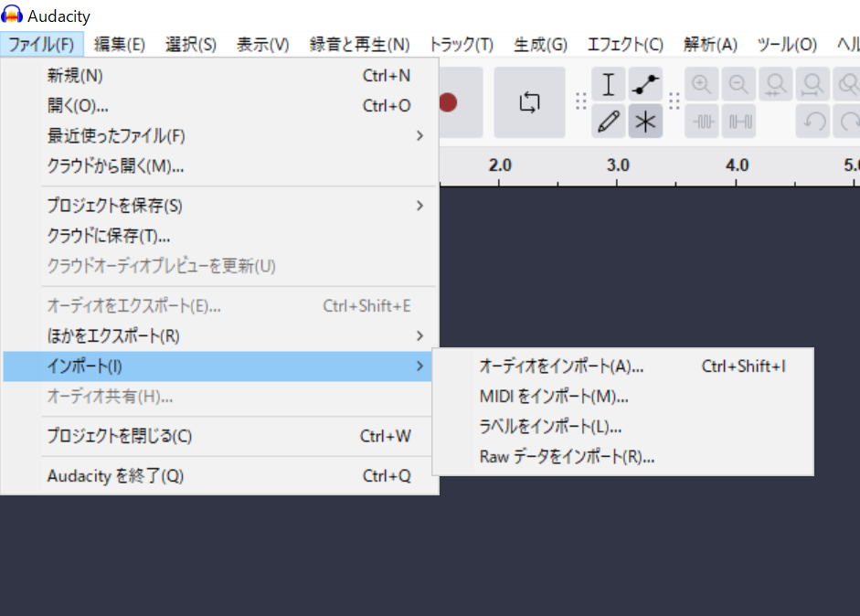Click the Audacity logo in the title bar
Screen dimensions: 860x616
click(x=12, y=15)
